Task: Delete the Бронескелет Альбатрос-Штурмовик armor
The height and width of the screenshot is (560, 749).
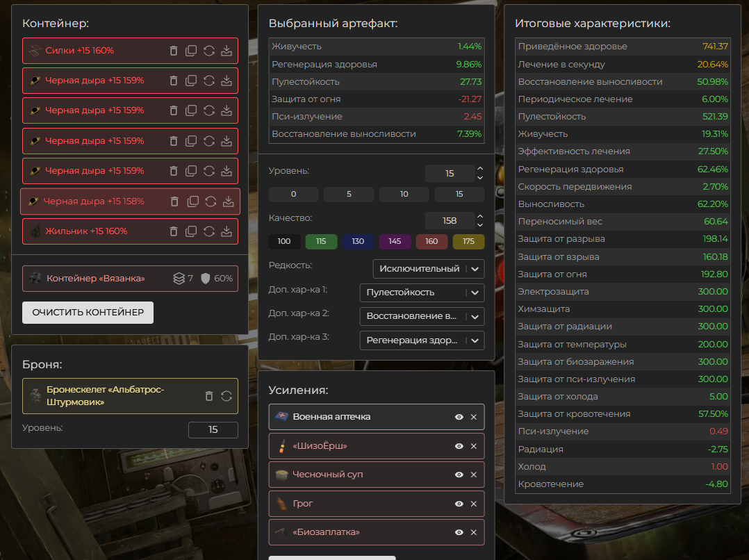Action: [209, 396]
